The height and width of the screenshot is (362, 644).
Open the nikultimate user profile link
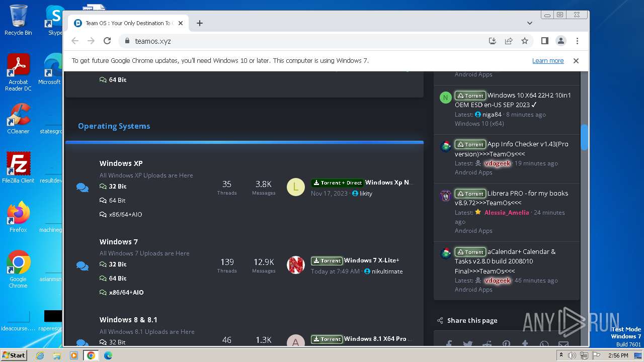[387, 271]
